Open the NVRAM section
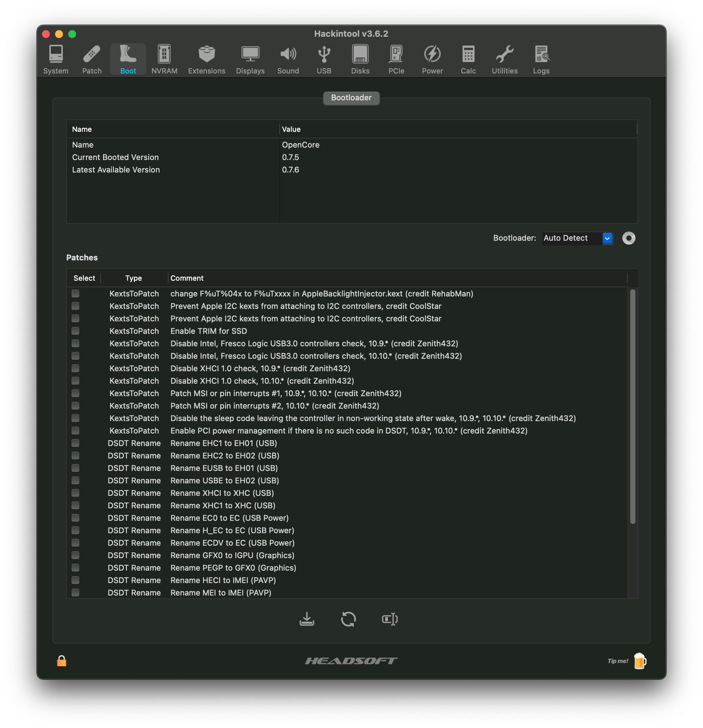The height and width of the screenshot is (728, 703). click(164, 59)
